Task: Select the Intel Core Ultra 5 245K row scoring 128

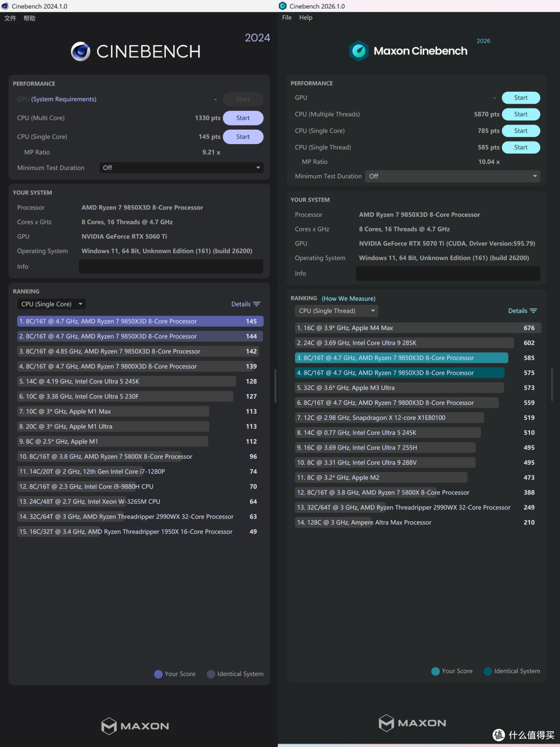Action: [140, 382]
